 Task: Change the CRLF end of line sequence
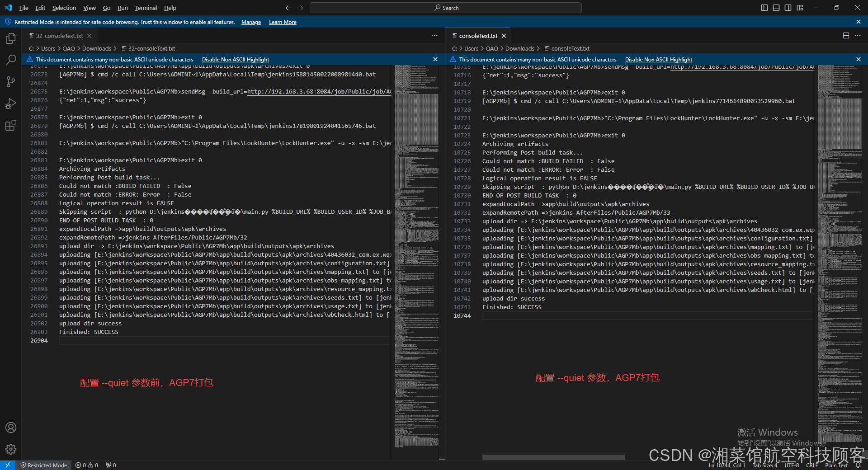click(812, 465)
